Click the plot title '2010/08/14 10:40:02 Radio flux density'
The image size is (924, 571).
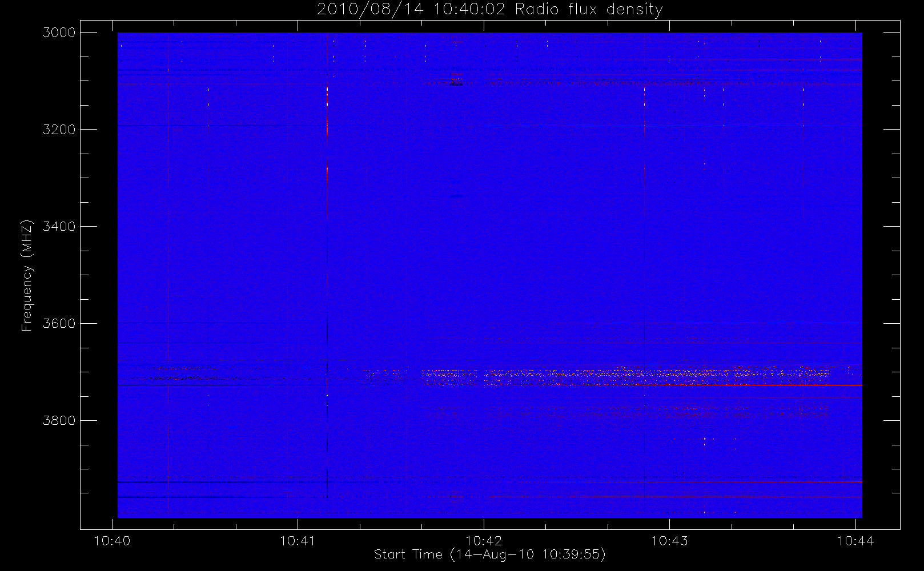coord(489,10)
